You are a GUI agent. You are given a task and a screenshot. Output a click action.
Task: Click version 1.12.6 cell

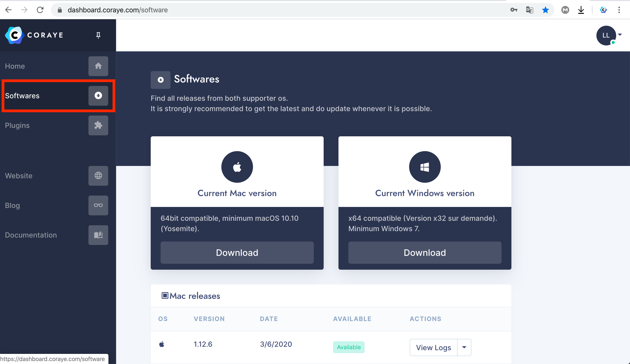(203, 344)
